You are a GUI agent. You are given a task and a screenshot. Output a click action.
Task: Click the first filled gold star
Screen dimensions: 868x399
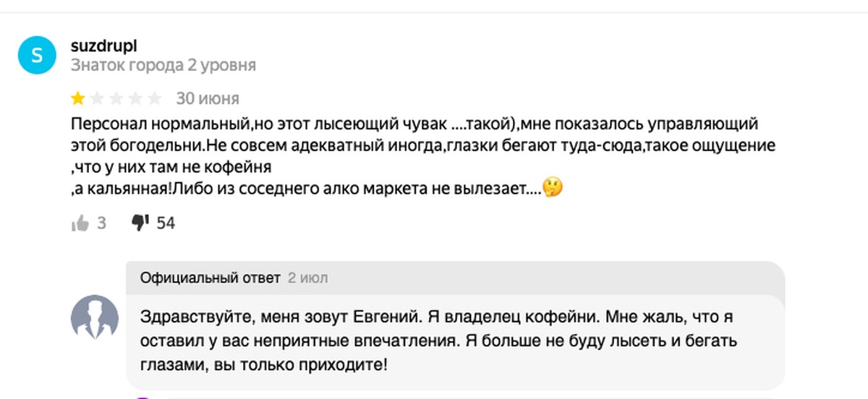78,98
